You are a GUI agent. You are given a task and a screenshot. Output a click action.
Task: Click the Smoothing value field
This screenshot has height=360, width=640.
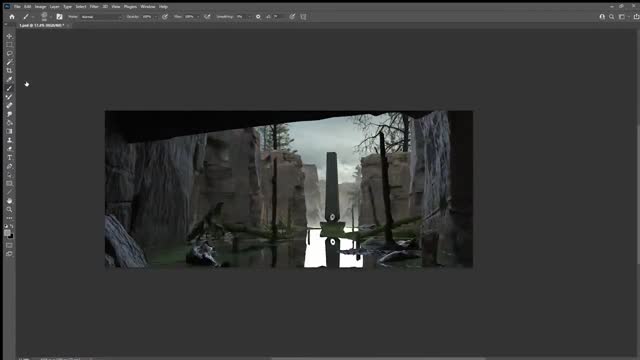(x=240, y=17)
